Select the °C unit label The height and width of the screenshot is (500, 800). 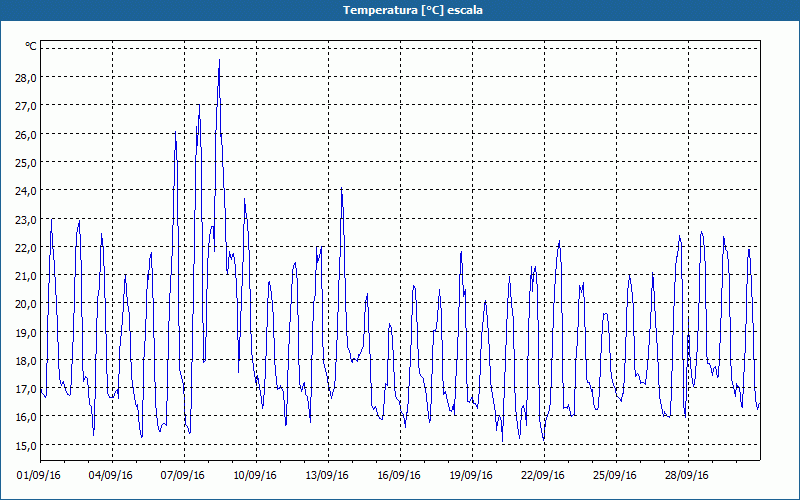click(31, 46)
